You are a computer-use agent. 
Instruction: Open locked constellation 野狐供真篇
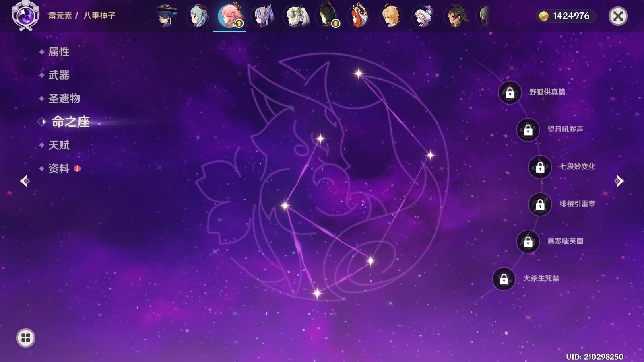510,93
